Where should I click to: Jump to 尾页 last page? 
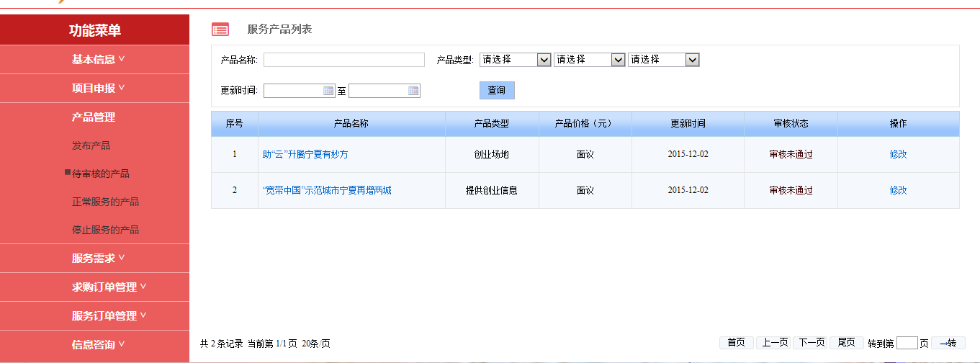[x=846, y=343]
